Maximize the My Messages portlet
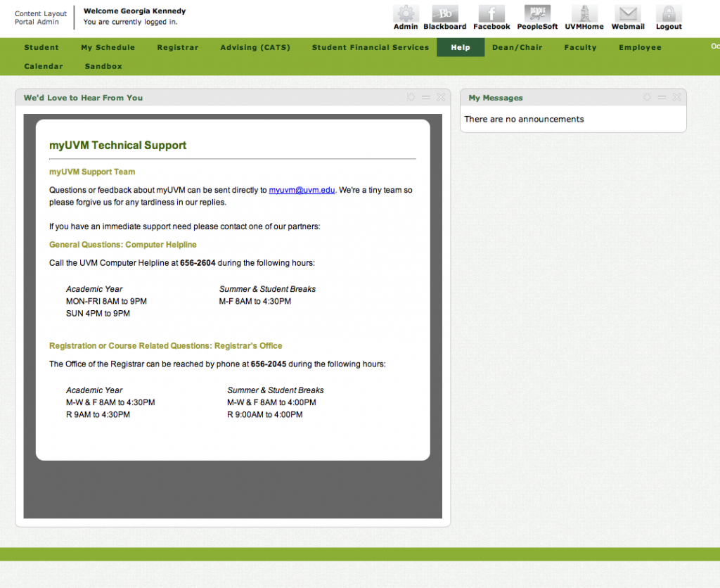Screen dimensions: 720x588 [646, 98]
